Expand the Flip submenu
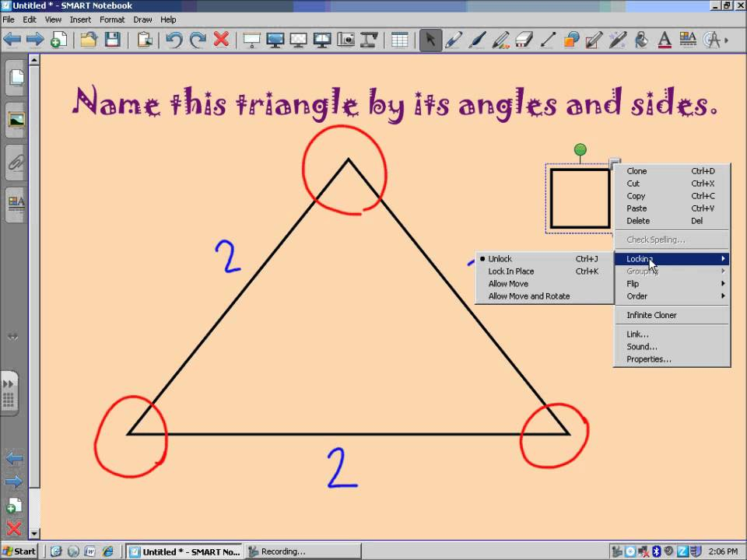The height and width of the screenshot is (560, 747). [x=672, y=283]
